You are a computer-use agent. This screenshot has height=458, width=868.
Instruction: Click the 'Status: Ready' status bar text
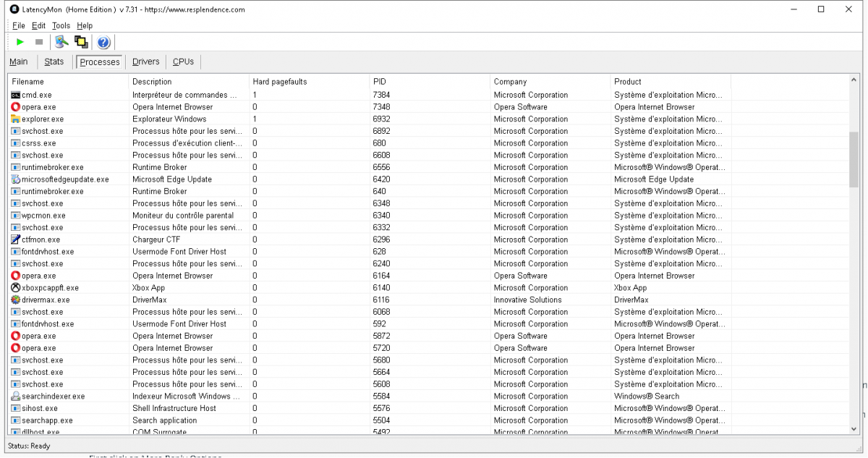[x=29, y=446]
